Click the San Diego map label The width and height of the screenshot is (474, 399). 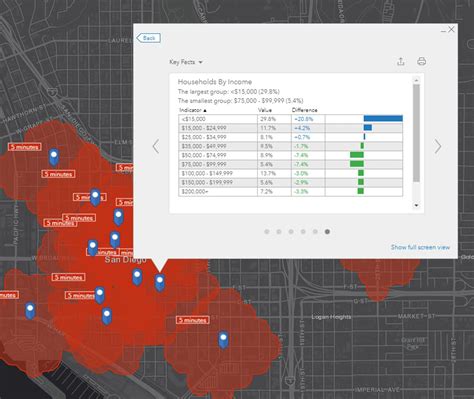click(x=125, y=259)
